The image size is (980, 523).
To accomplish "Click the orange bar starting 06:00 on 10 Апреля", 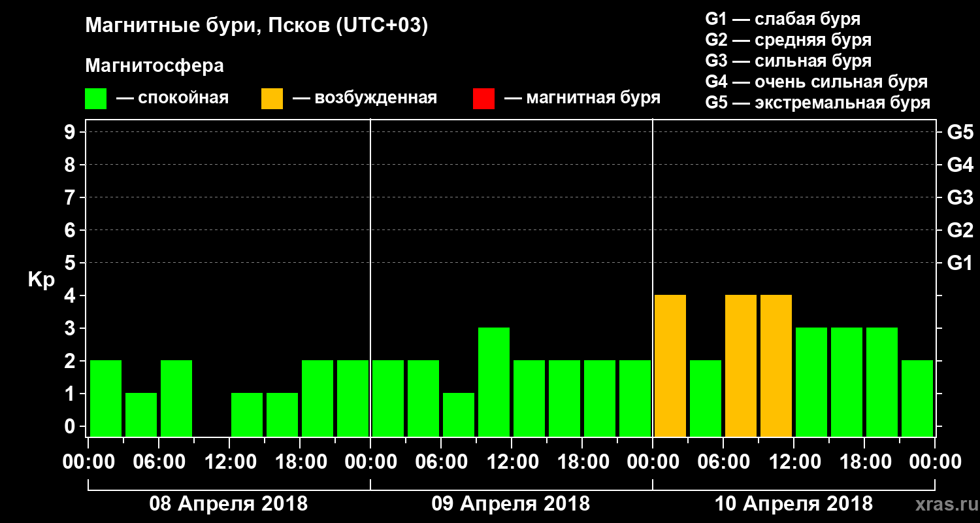I will pyautogui.click(x=741, y=365).
